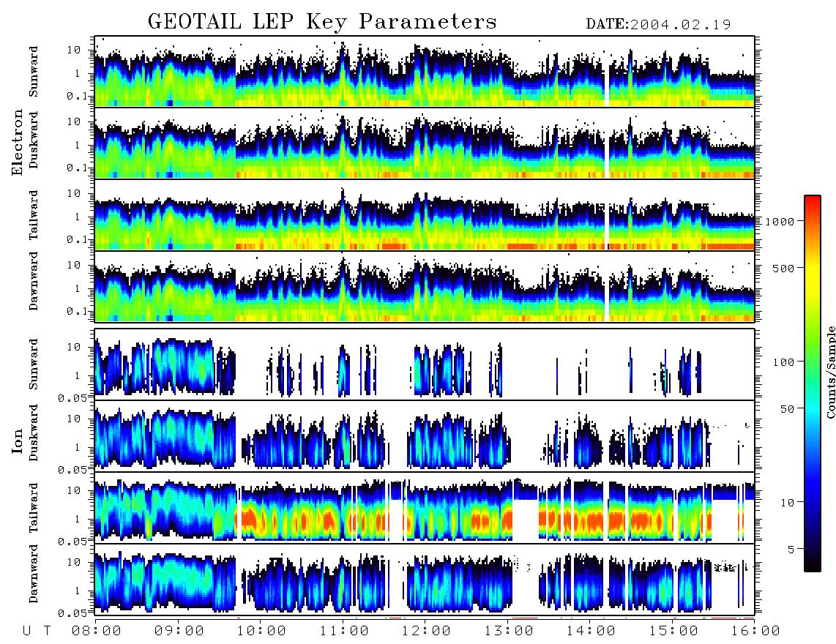Click the 11:00 time axis label

coord(344,631)
